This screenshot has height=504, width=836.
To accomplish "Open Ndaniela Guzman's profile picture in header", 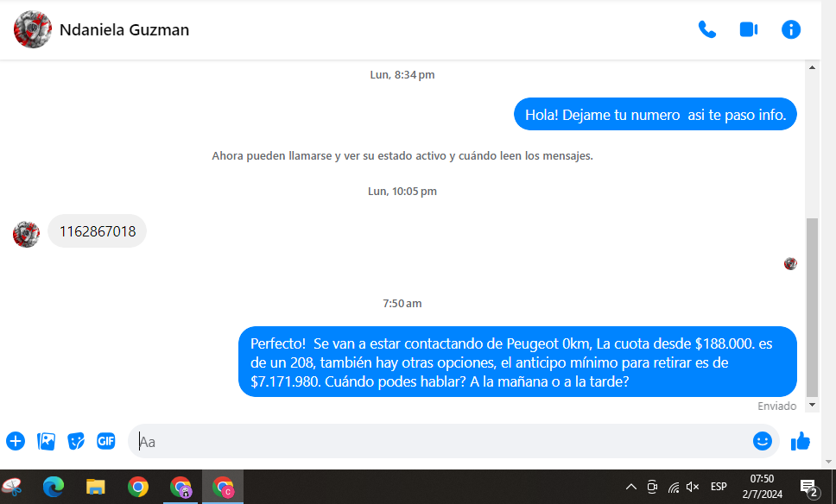I will (32, 29).
